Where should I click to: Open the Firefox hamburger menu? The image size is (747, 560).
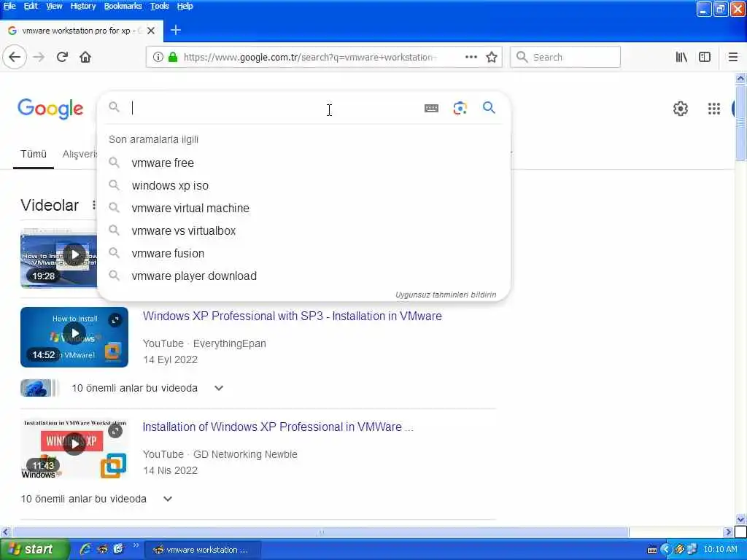point(733,57)
